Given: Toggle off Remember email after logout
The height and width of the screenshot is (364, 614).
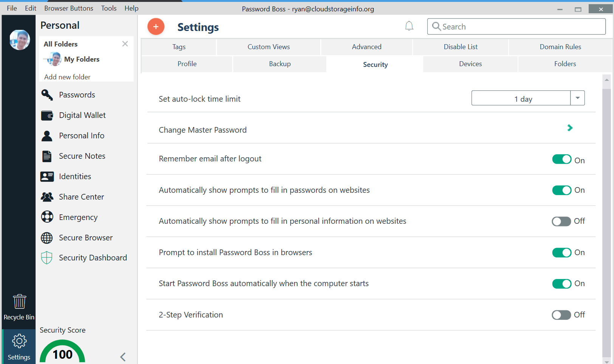Looking at the screenshot, I should point(562,159).
